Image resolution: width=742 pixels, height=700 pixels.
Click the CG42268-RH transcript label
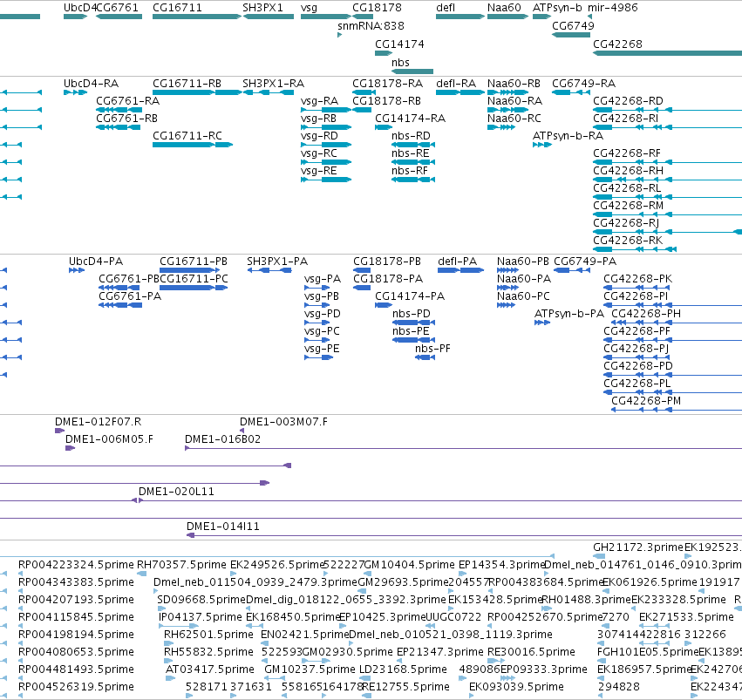click(628, 171)
